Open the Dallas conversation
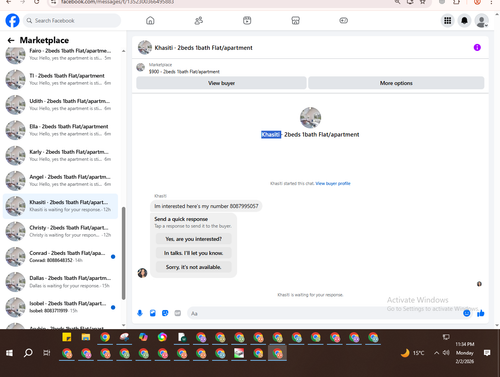Image resolution: width=500 pixels, height=377 pixels. click(x=60, y=282)
